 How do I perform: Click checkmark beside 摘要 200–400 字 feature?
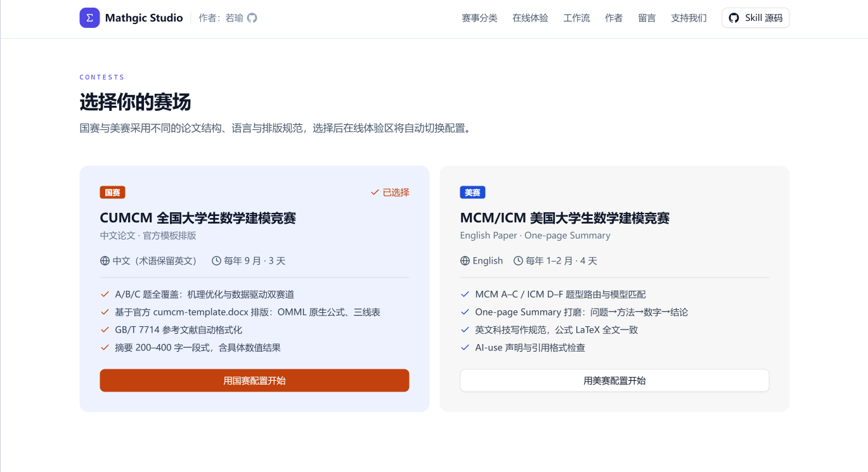[x=105, y=347]
